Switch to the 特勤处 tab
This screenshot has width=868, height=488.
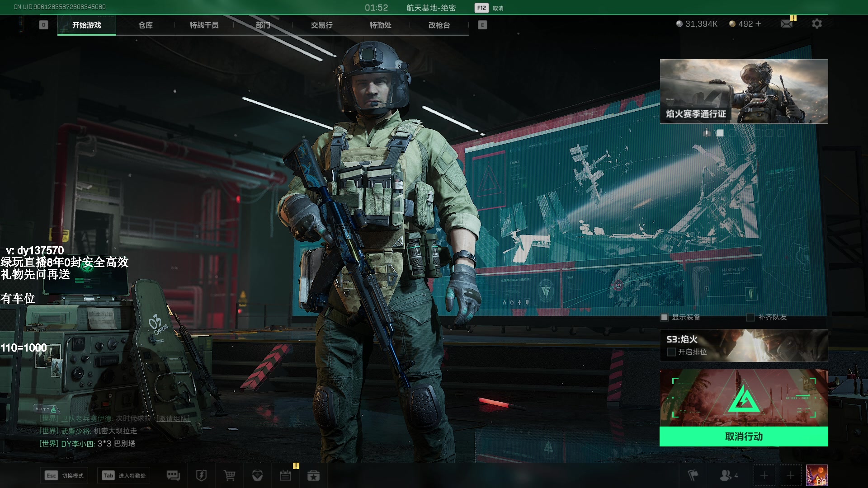[381, 25]
